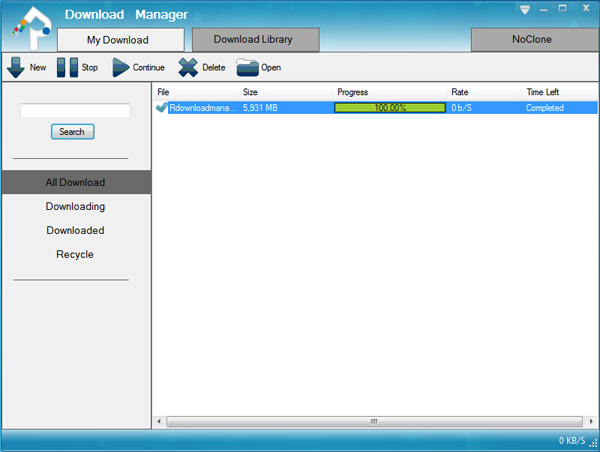Click the 0 b/S rate value
This screenshot has height=452, width=600.
tap(461, 108)
